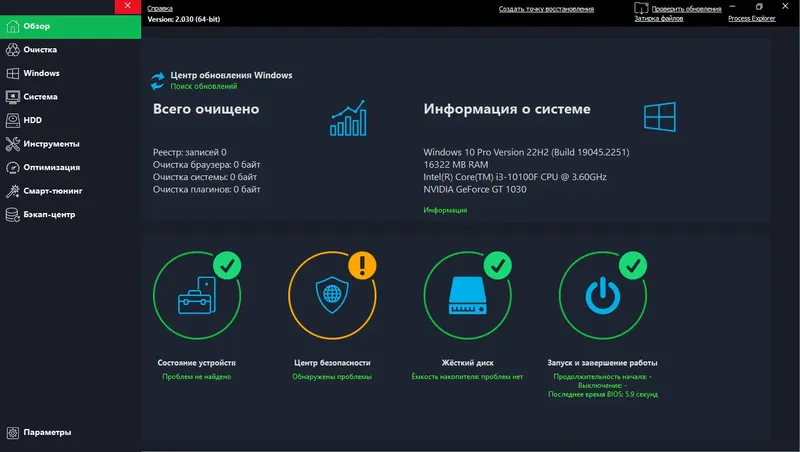Click the startup and shutdown power icon
Image resolution: width=800 pixels, height=452 pixels.
tap(603, 295)
